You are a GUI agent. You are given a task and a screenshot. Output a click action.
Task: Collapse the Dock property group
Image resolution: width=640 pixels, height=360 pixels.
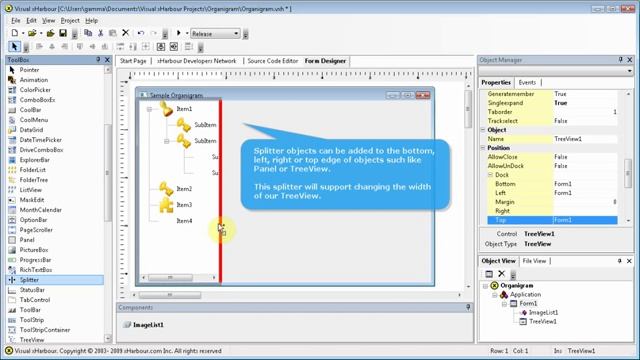click(x=491, y=175)
